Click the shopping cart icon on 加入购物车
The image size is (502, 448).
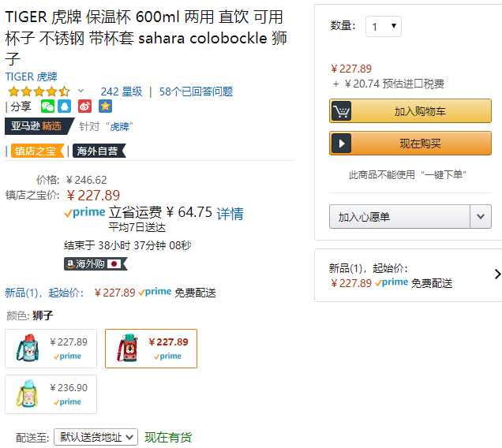[x=341, y=111]
